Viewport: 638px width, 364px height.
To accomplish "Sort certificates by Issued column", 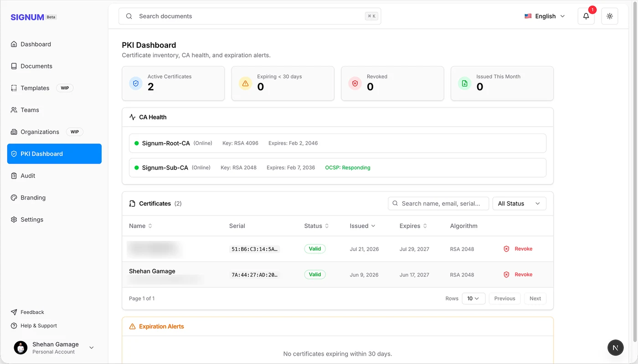I will (x=363, y=226).
